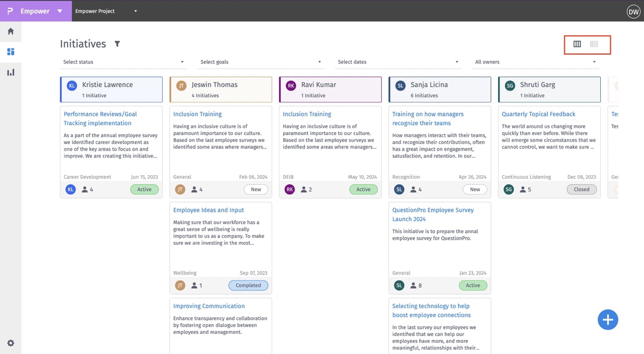Open Performance Reviews/Goal Tracking implementation initiative
The width and height of the screenshot is (644, 354).
coord(100,118)
